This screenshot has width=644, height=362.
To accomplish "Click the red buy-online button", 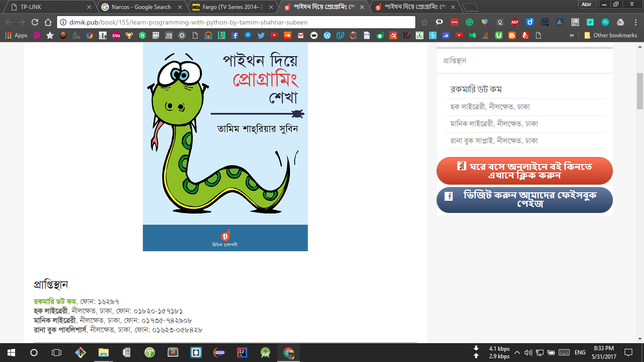I will point(524,171).
